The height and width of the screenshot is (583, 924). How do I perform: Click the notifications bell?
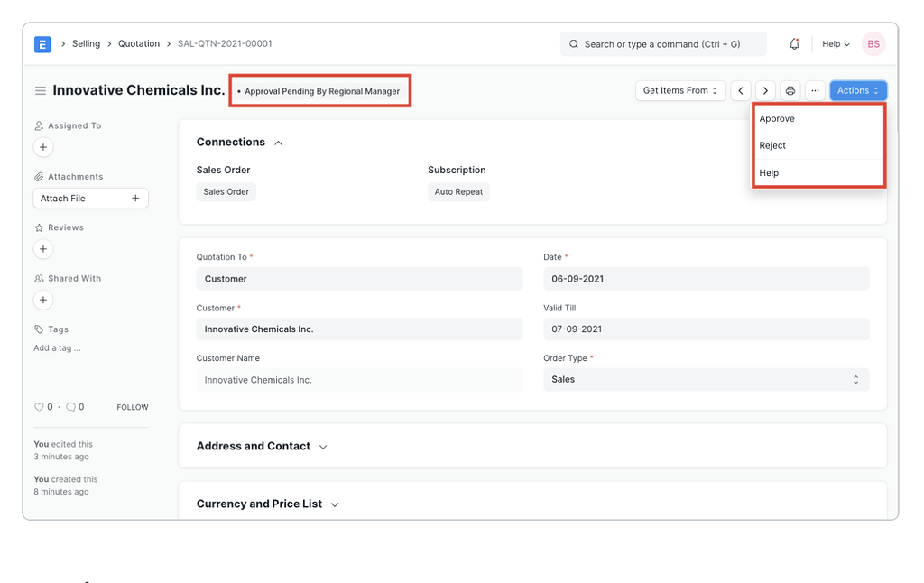tap(794, 43)
